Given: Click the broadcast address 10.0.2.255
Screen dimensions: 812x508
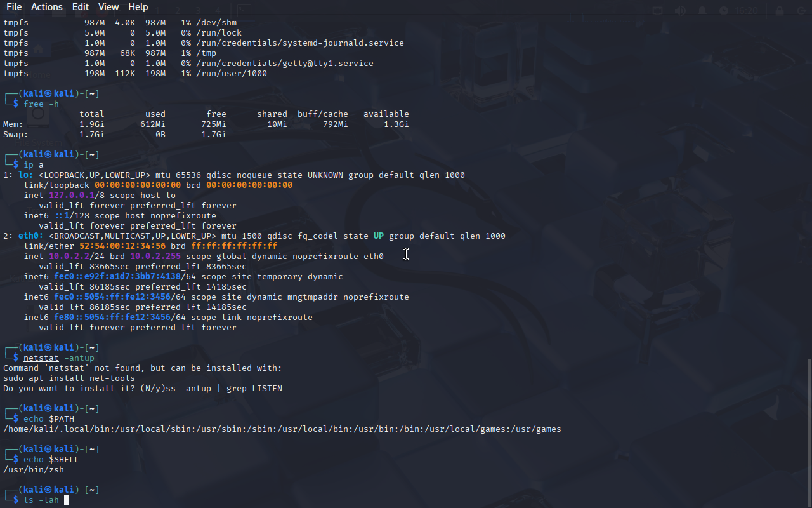Looking at the screenshot, I should pyautogui.click(x=155, y=257).
